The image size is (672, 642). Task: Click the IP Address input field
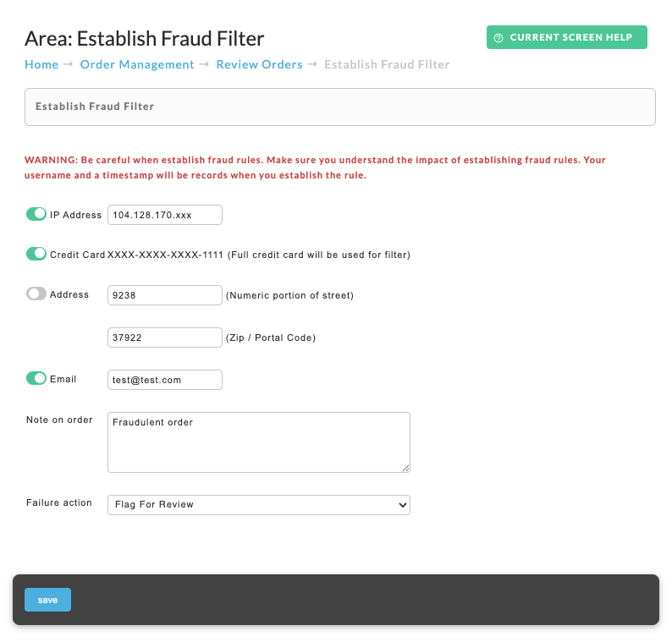(x=165, y=215)
